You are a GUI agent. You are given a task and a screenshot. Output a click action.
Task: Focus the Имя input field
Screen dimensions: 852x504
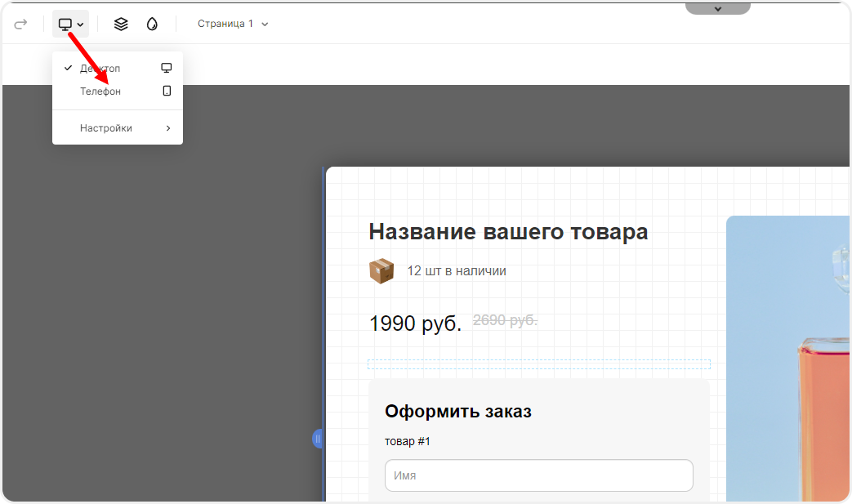click(539, 475)
